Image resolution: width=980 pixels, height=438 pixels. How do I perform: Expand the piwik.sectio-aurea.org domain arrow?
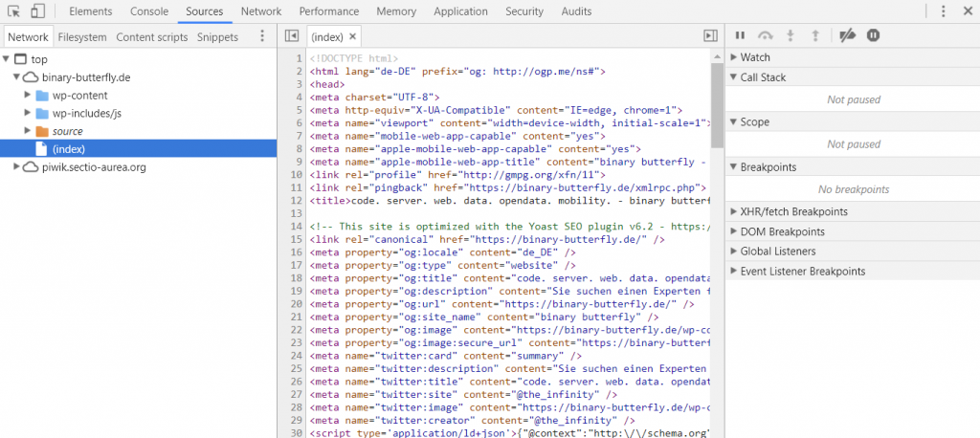[x=17, y=166]
